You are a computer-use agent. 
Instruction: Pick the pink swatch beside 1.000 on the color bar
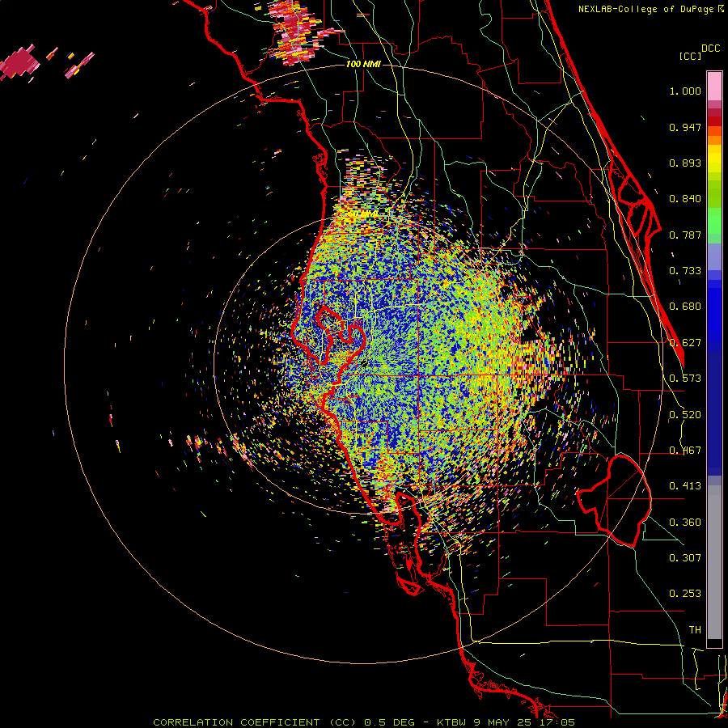point(714,87)
